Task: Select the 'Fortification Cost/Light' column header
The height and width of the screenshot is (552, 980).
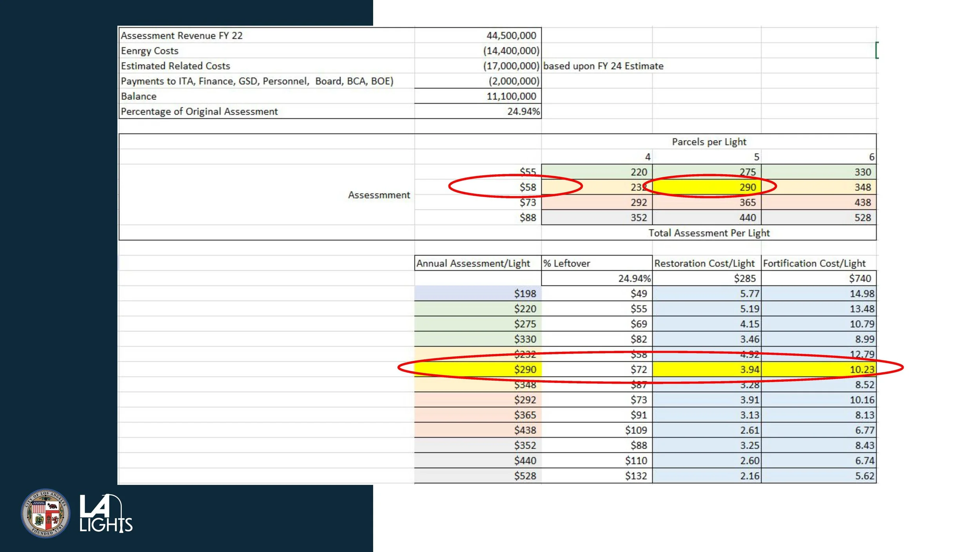Action: [819, 263]
